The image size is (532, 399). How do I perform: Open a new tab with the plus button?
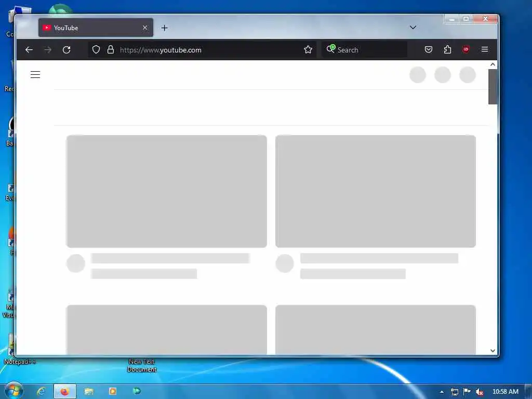pyautogui.click(x=165, y=28)
